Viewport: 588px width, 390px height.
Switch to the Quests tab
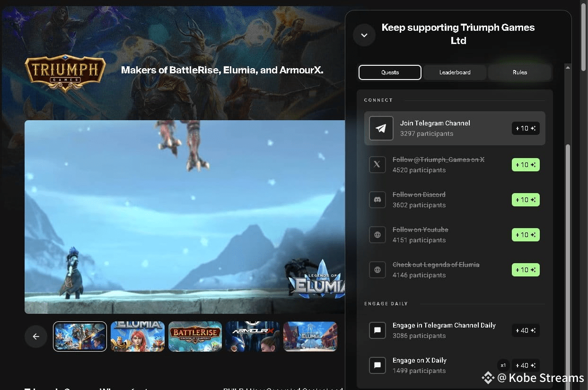coord(390,72)
